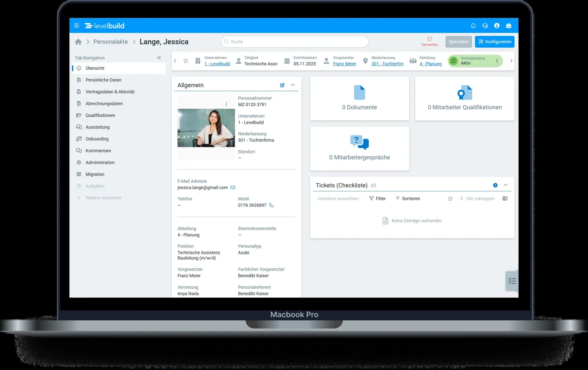588x370 pixels.
Task: Click into the Suche search field
Action: click(294, 42)
